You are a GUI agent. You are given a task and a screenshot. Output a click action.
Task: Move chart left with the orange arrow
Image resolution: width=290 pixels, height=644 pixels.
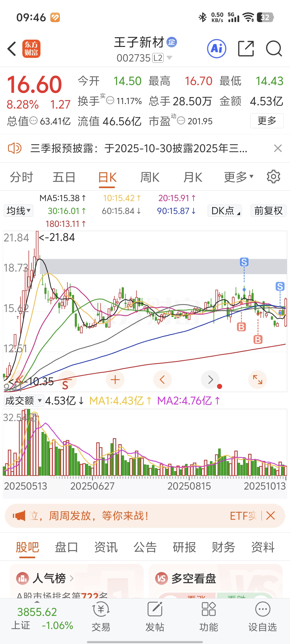click(162, 380)
